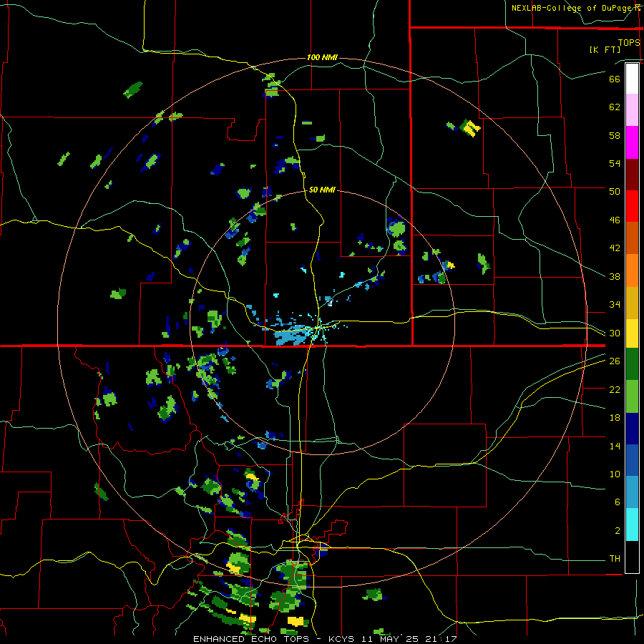
Task: Click the '46' legend value
Action: point(615,220)
